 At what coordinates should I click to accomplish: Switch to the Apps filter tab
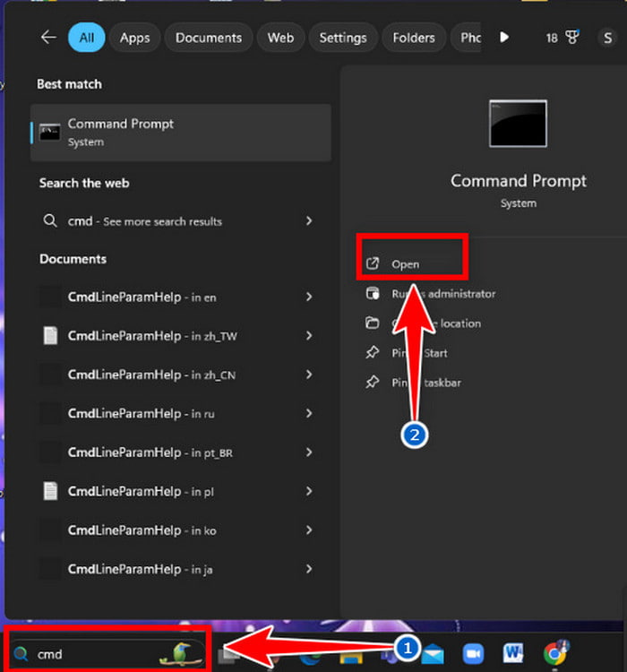coord(135,38)
